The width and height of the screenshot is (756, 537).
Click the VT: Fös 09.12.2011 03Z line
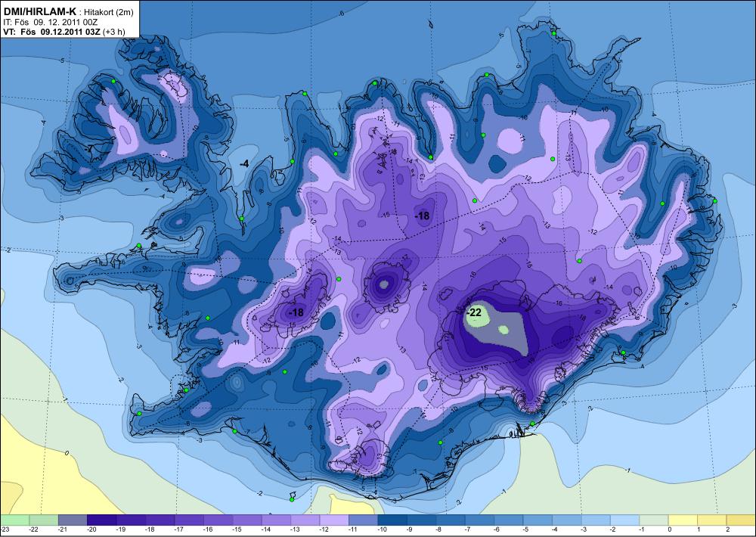[x=51, y=32]
